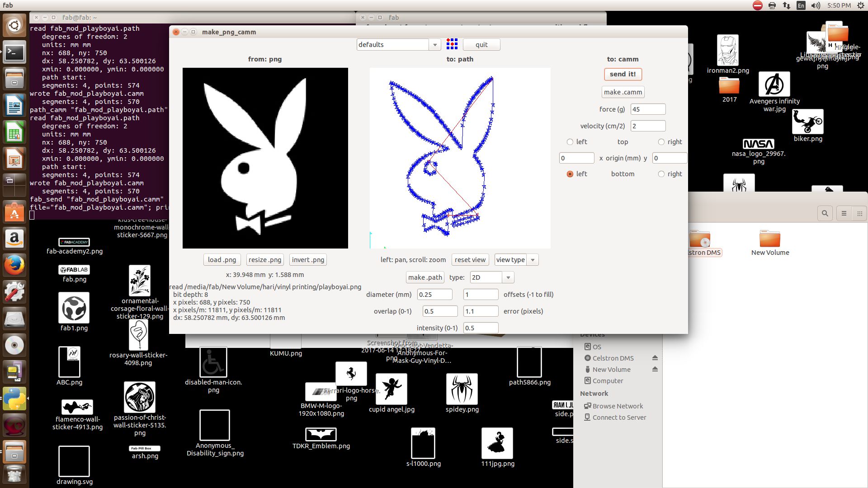Open the spidey.png desktop icon
This screenshot has width=868, height=488.
point(462,389)
